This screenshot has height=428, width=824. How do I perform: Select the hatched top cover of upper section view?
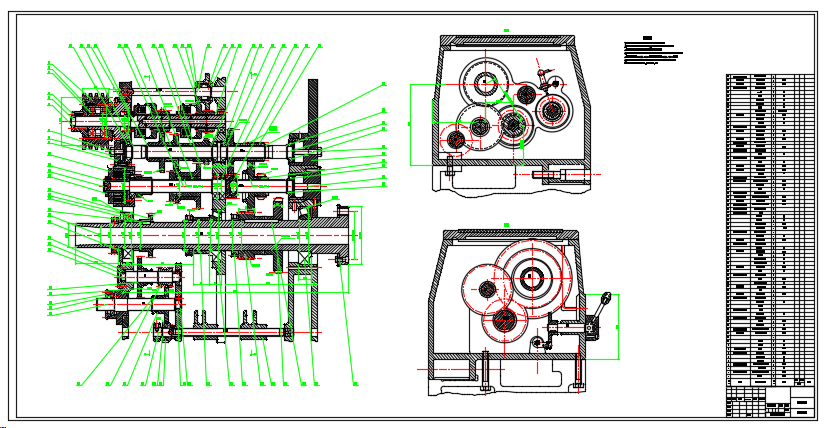(507, 42)
